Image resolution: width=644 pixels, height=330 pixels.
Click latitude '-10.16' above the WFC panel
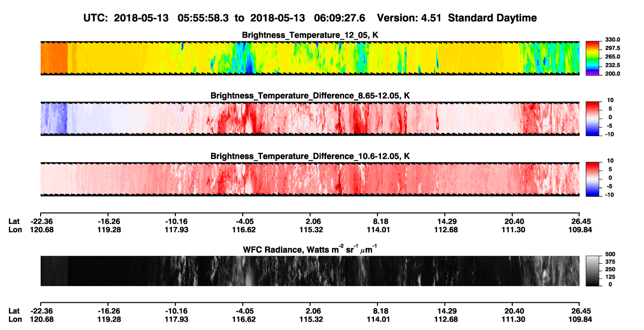[175, 222]
